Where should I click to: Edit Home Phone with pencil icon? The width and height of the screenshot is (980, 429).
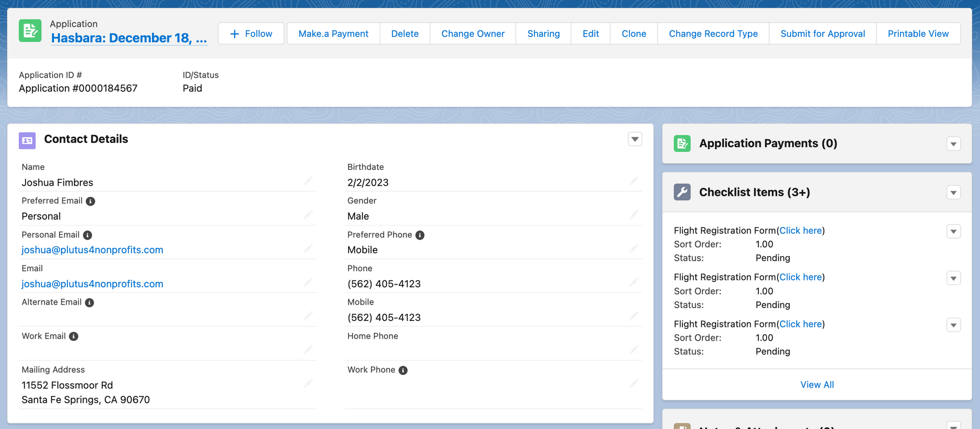pos(634,349)
